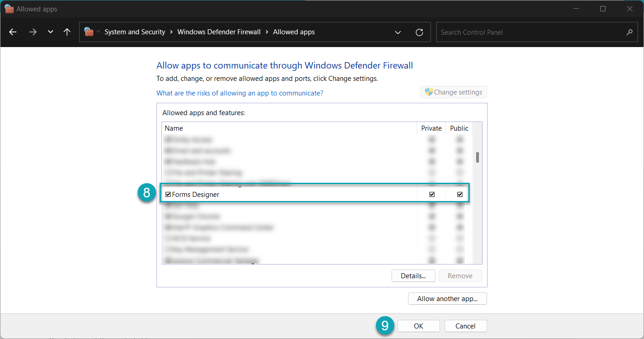Expand the breadcrumb overflow chevrons
Screen dimensions: 644x339
98,32
